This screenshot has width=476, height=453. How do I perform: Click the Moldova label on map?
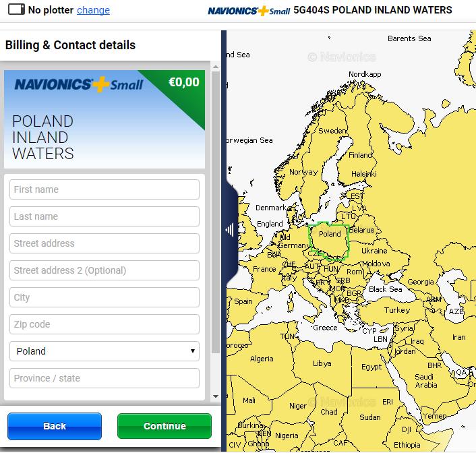coord(376,264)
